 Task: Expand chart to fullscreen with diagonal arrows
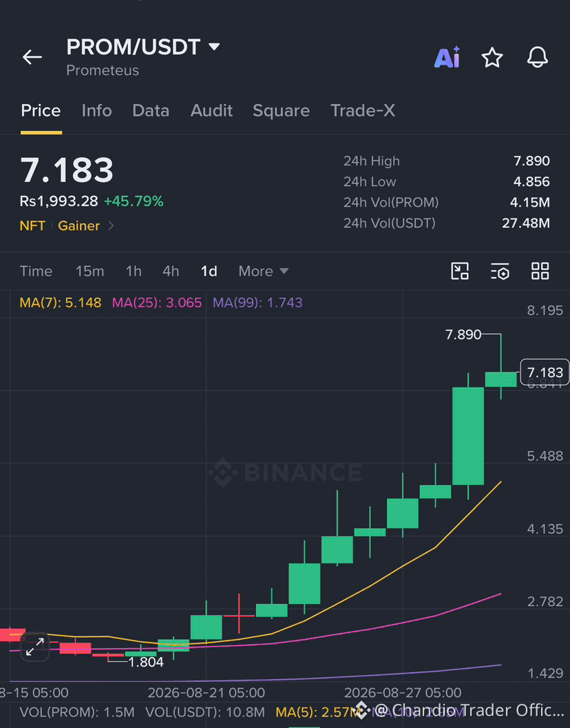35,647
